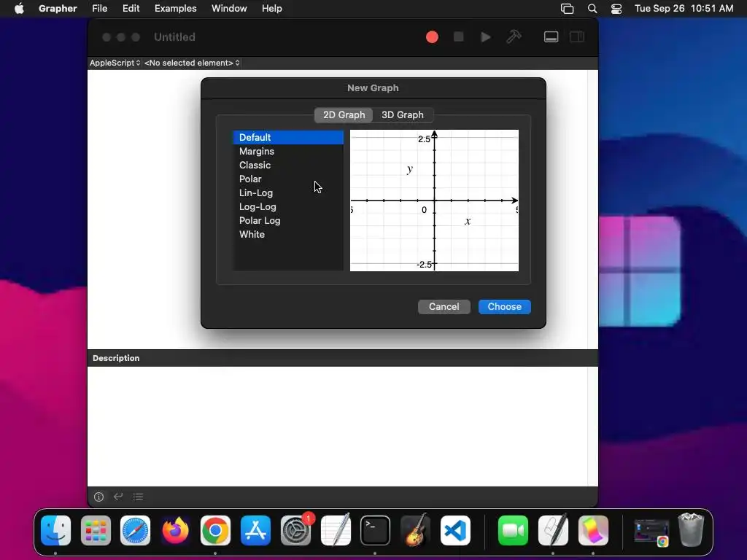The height and width of the screenshot is (560, 747).
Task: Select the Classic graph template
Action: tap(288, 165)
